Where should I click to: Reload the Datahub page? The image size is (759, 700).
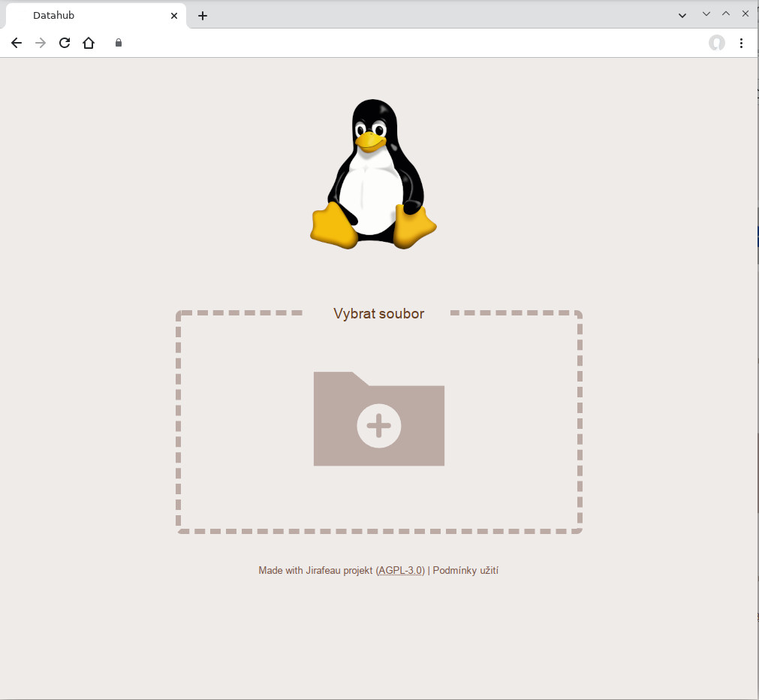[65, 43]
